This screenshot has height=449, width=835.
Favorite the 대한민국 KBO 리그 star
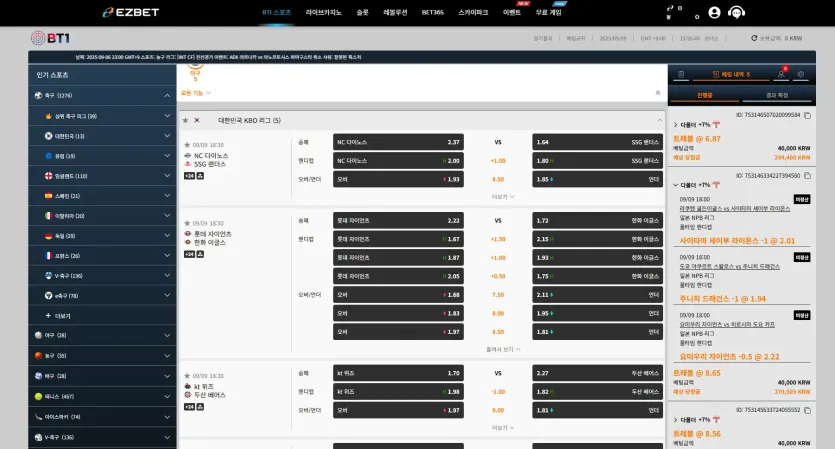pos(185,120)
